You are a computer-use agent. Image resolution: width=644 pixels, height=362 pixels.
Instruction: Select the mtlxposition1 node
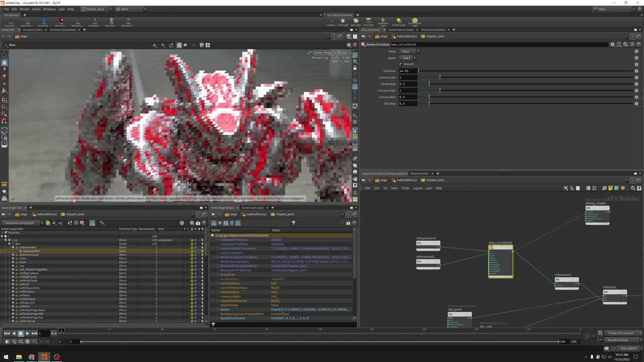click(428, 245)
